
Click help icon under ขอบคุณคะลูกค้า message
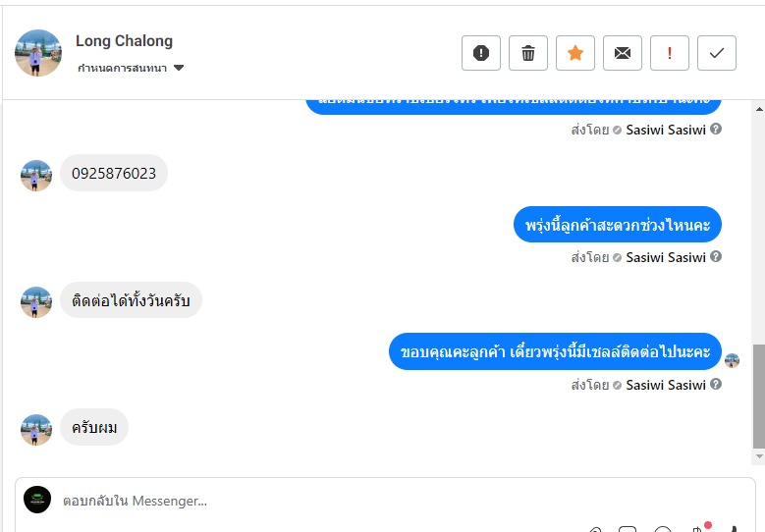point(716,384)
